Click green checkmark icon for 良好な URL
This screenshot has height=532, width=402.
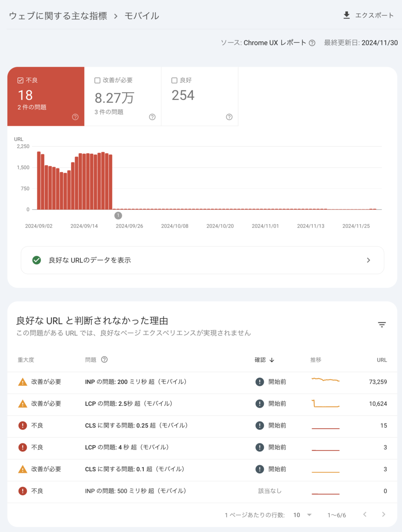[37, 260]
